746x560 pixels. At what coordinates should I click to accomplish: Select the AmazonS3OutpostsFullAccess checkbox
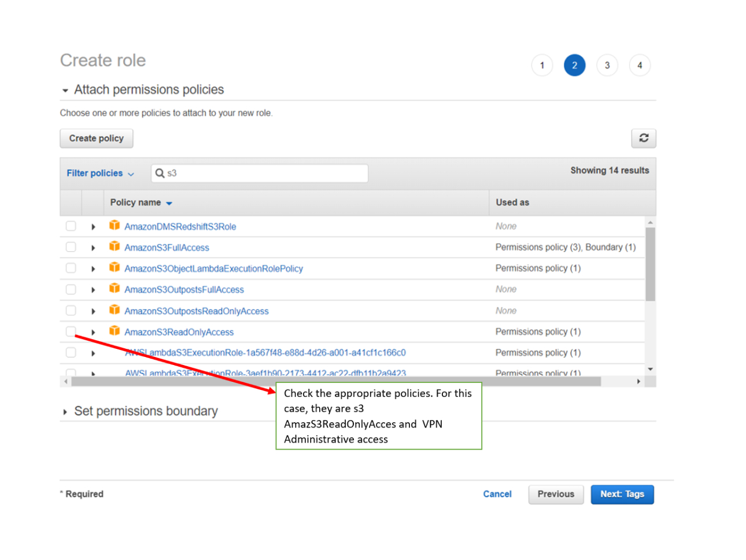click(71, 289)
